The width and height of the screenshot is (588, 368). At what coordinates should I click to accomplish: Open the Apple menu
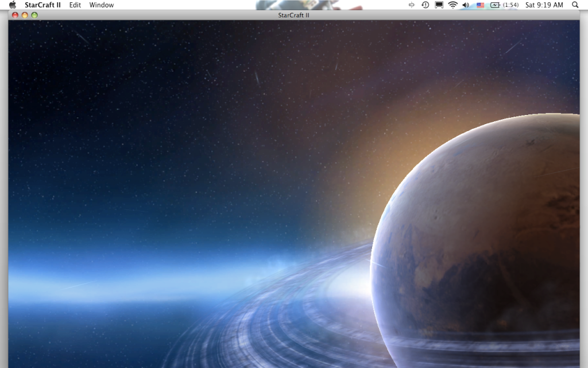click(x=13, y=5)
